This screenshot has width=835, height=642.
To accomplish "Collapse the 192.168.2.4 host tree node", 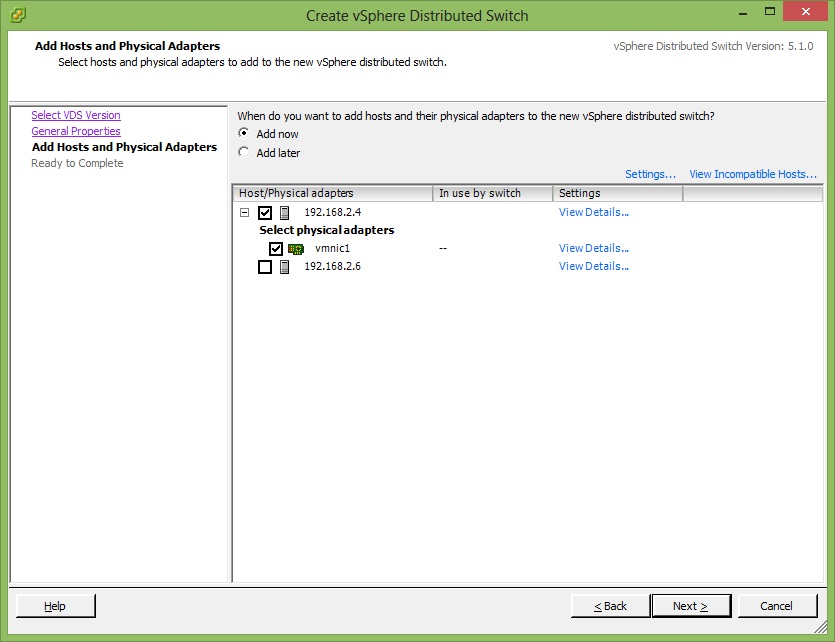I will 244,213.
